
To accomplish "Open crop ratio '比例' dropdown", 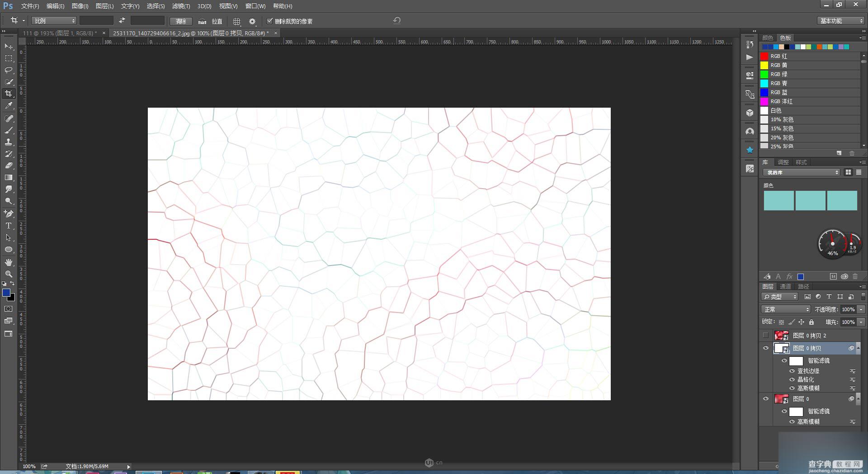I will click(x=54, y=21).
